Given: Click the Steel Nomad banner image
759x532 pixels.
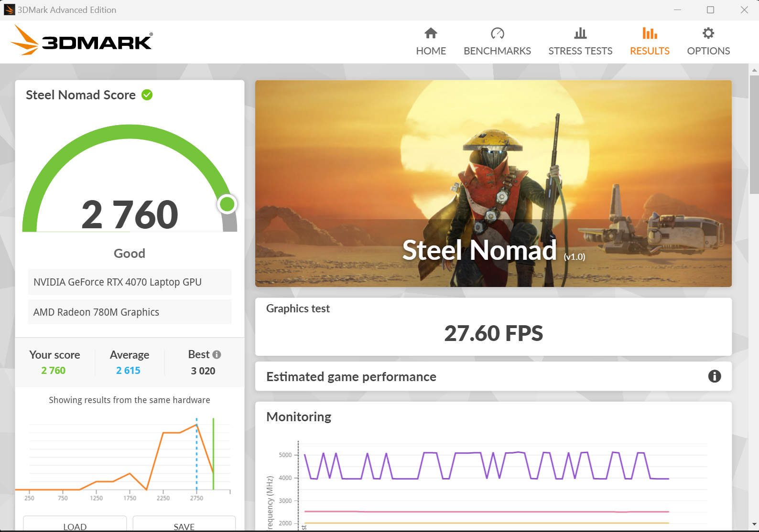Looking at the screenshot, I should tap(493, 183).
